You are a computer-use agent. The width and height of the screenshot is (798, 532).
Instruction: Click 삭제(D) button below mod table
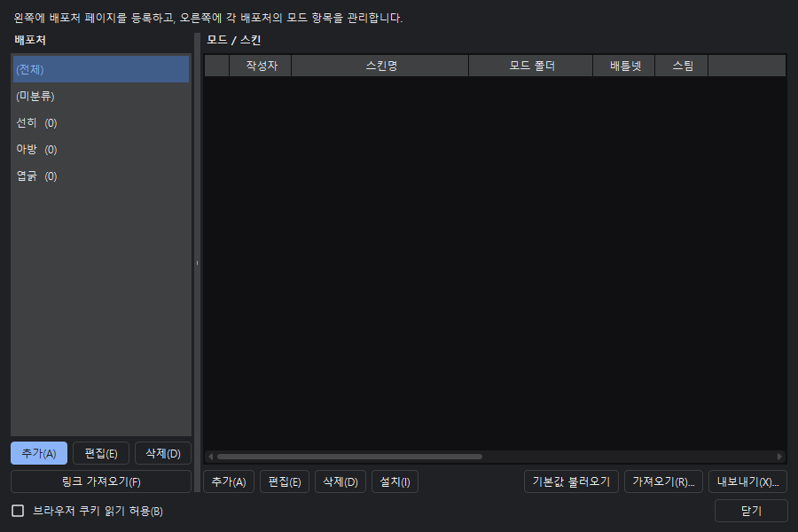(340, 481)
